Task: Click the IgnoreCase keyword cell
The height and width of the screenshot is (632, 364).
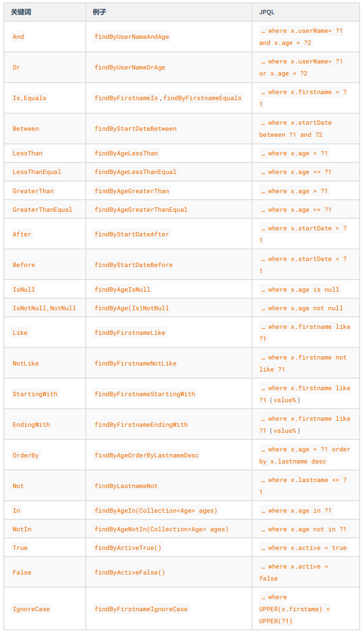Action: click(x=31, y=609)
